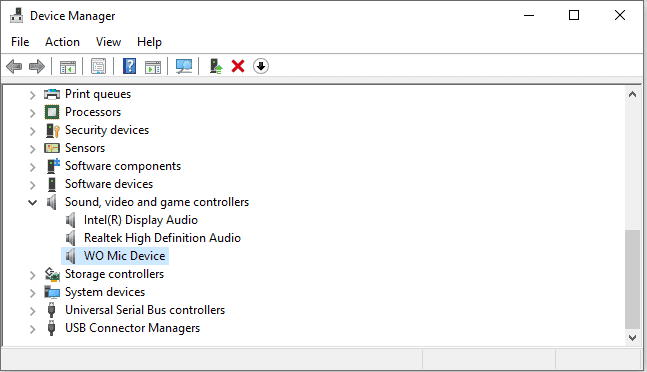Expand the Print queues category
647x372 pixels.
[x=33, y=95]
